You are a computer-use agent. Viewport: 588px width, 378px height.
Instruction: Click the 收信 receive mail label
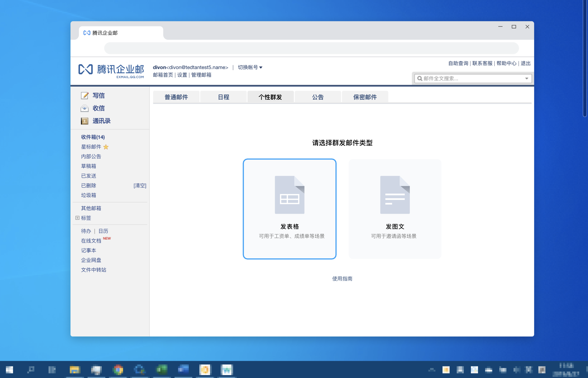pos(99,108)
